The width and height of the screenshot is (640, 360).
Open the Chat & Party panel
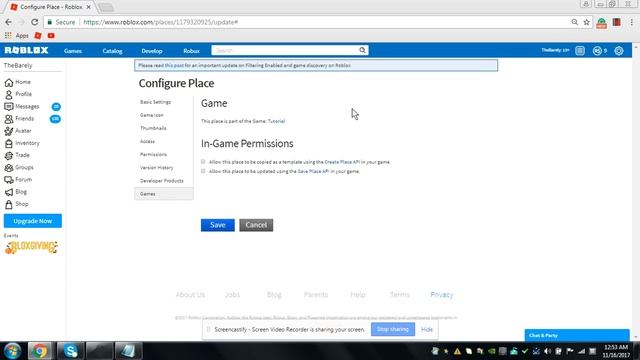point(577,335)
